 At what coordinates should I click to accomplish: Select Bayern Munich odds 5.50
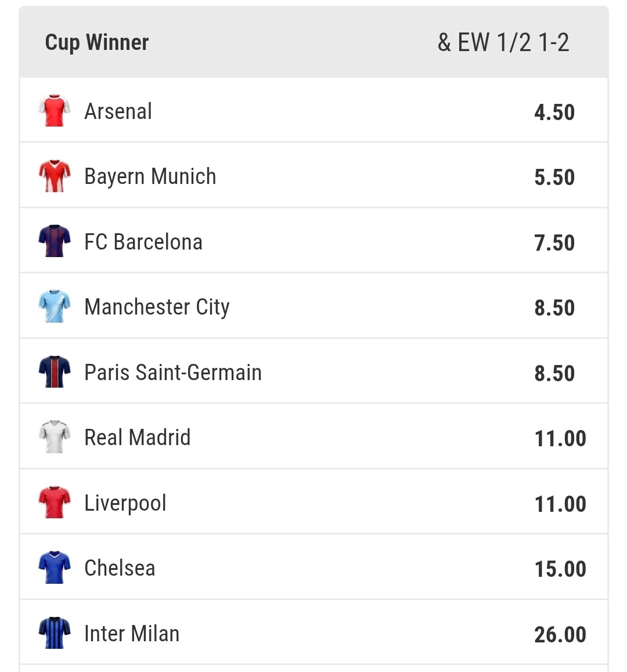pos(554,177)
